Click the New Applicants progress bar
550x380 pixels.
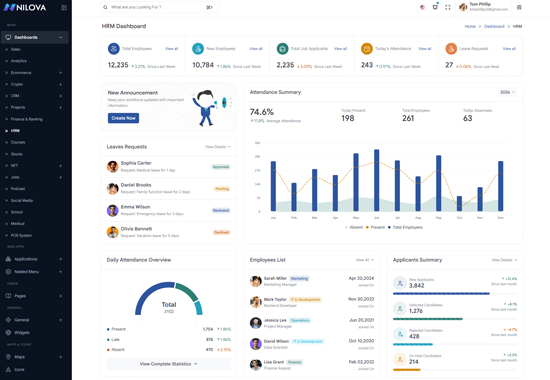[x=455, y=294]
